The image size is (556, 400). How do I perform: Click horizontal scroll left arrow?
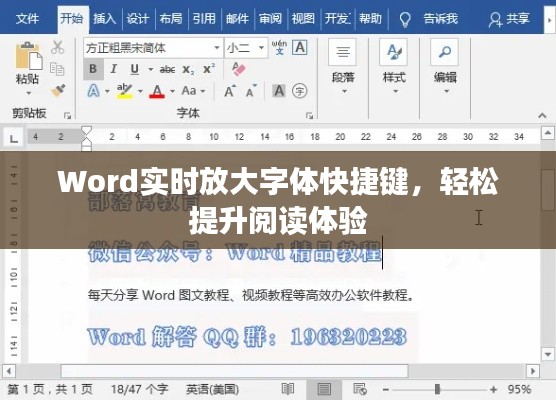(x=9, y=371)
